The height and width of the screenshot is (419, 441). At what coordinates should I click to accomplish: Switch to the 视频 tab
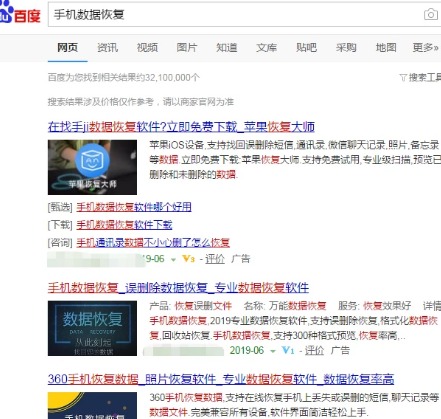click(147, 48)
